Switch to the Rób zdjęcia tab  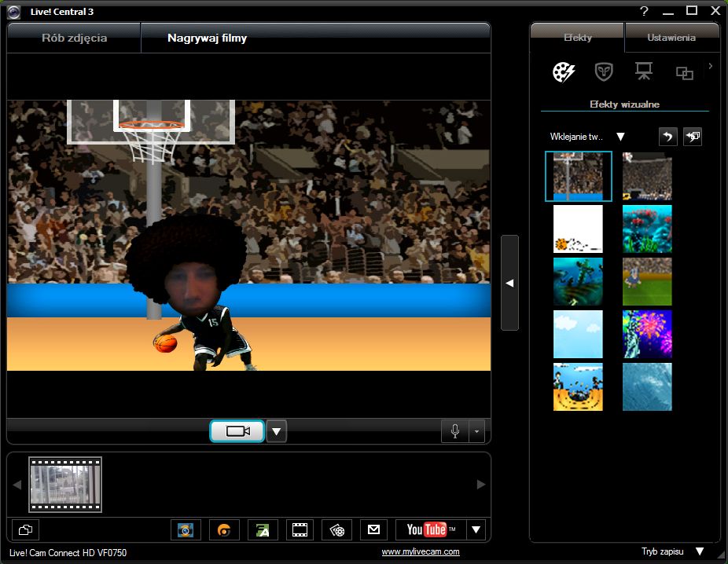74,38
